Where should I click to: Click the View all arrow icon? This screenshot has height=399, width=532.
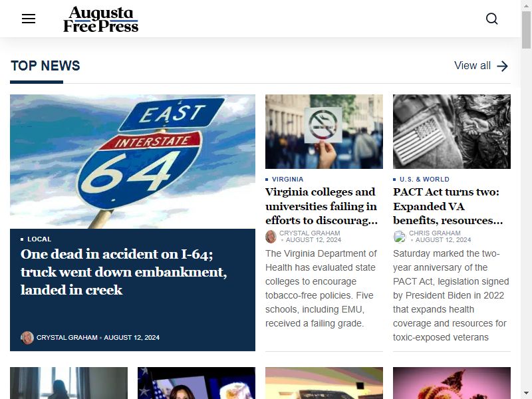(503, 66)
